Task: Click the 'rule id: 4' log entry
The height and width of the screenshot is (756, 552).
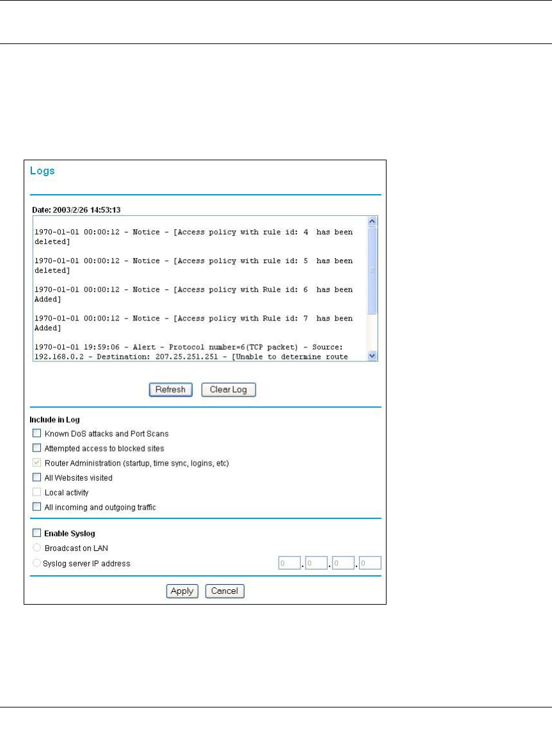Action: click(x=194, y=237)
